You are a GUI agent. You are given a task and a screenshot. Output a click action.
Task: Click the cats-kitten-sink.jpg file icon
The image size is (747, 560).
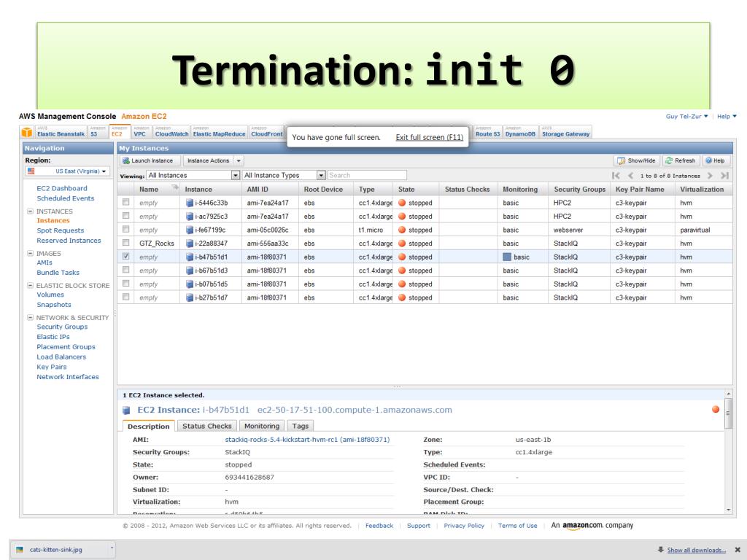click(20, 550)
